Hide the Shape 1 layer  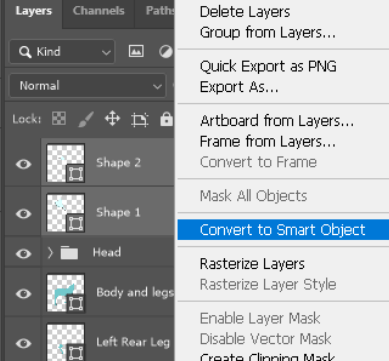point(23,213)
